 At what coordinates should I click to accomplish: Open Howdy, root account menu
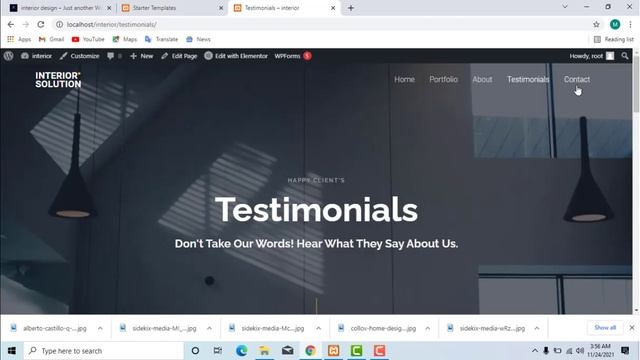coord(591,56)
